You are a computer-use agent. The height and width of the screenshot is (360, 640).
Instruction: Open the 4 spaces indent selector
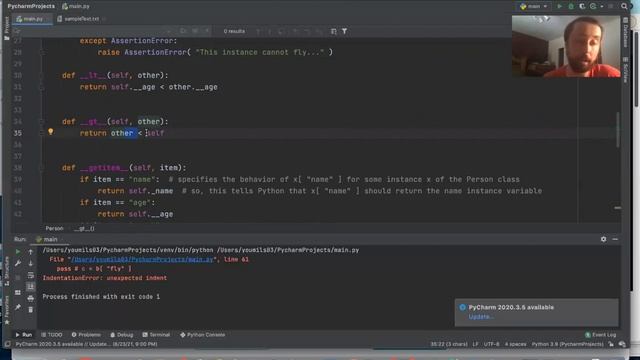click(515, 344)
